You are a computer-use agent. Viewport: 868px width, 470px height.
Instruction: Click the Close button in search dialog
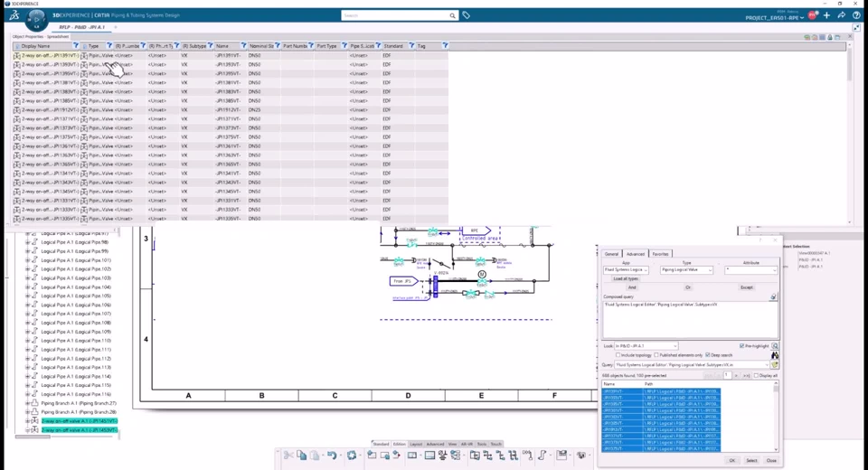coord(771,461)
